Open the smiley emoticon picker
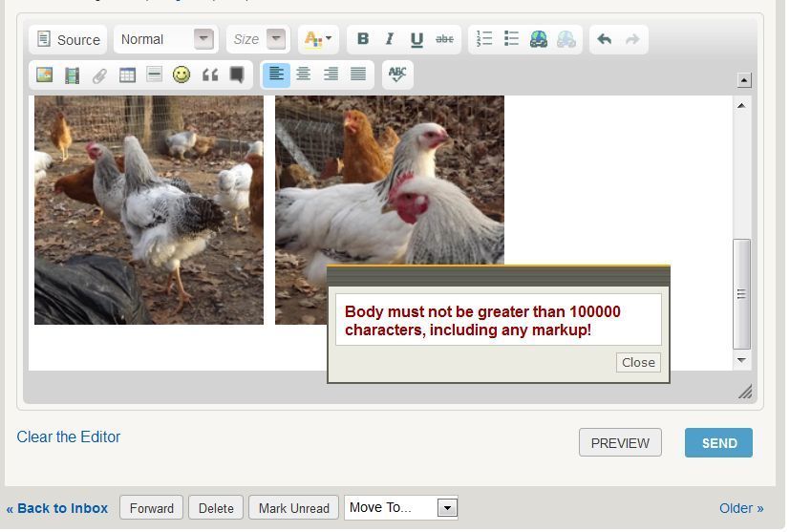 181,74
